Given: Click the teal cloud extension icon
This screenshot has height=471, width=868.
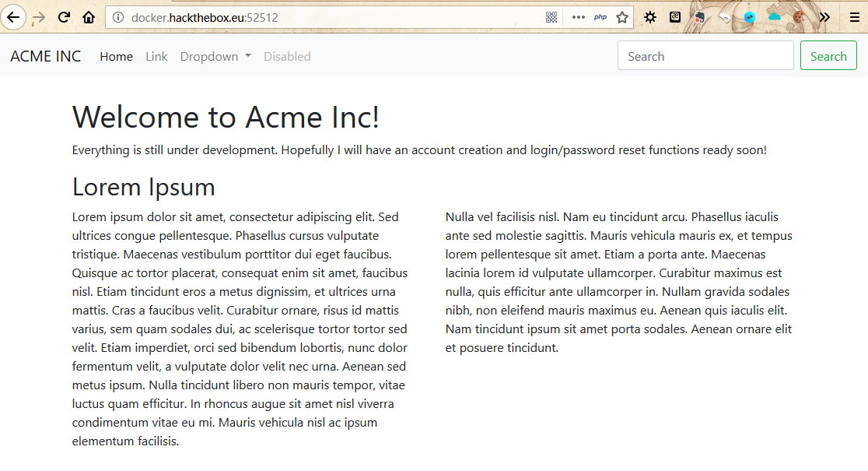Looking at the screenshot, I should (774, 16).
